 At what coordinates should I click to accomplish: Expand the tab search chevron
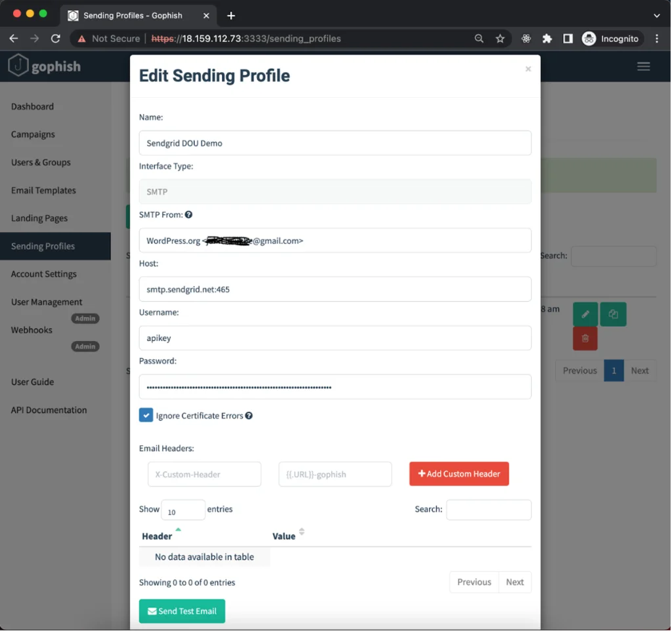point(656,16)
